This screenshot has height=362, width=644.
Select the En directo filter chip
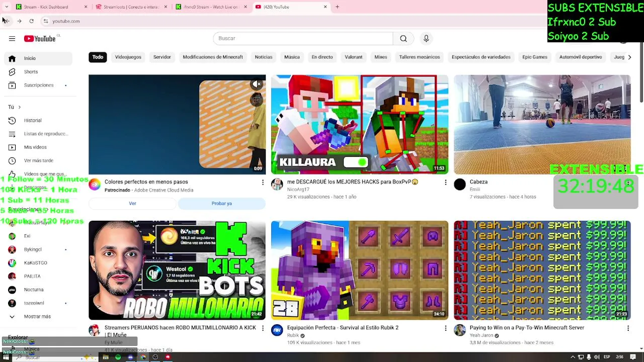tap(322, 57)
